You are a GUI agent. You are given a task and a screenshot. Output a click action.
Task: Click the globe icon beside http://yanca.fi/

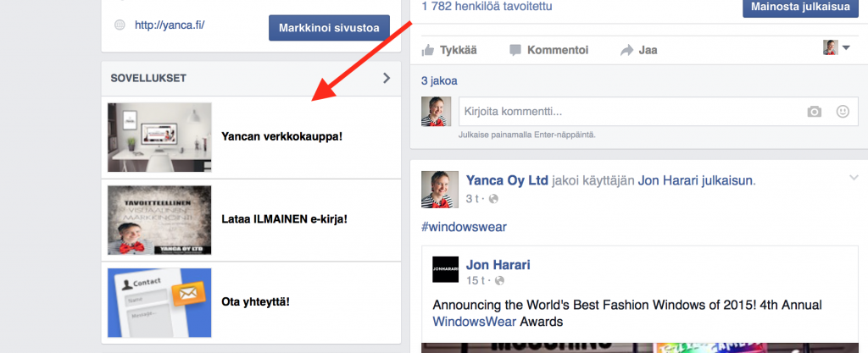click(120, 25)
